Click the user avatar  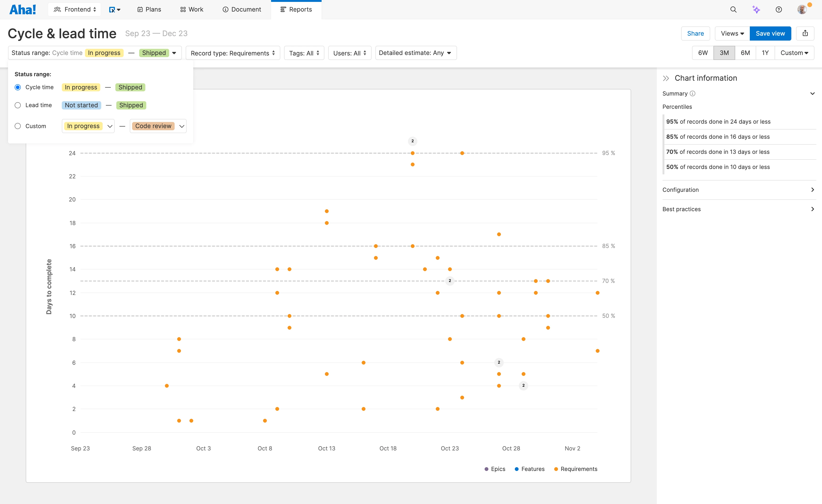[x=802, y=9]
